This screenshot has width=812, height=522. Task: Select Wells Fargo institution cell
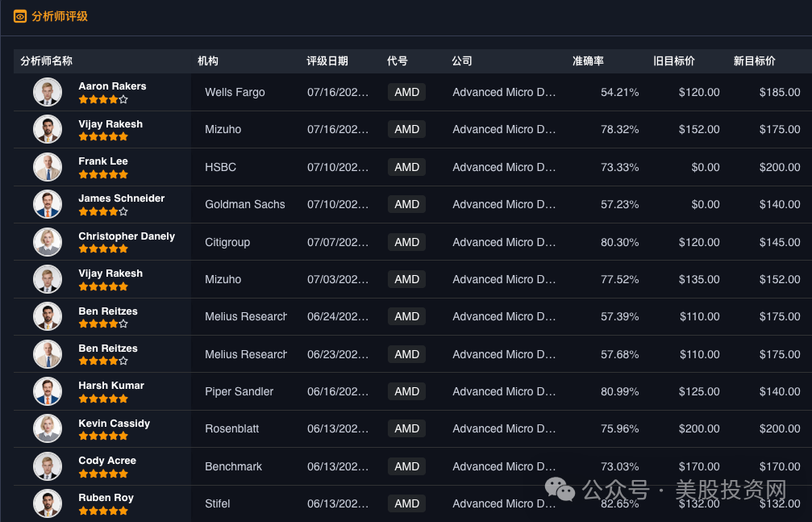(235, 92)
